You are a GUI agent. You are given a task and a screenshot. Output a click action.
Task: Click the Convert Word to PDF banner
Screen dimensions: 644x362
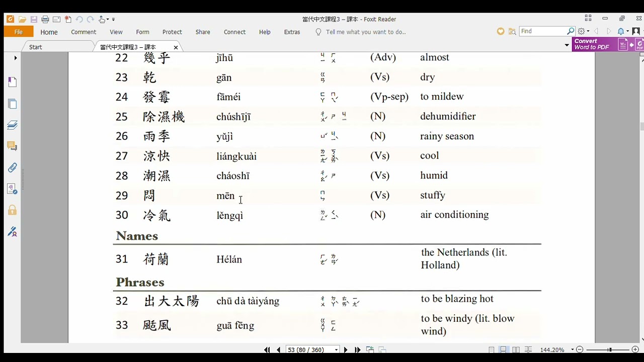608,44
